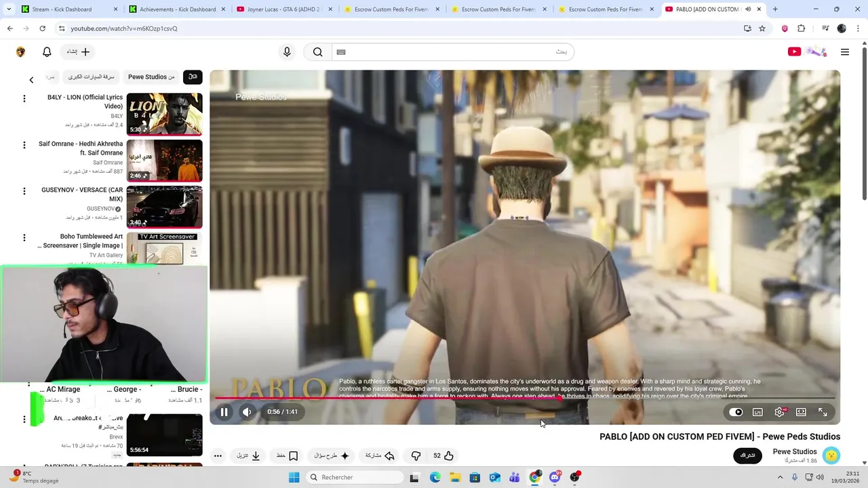
Task: Bookmark this page with star icon
Action: (x=762, y=28)
